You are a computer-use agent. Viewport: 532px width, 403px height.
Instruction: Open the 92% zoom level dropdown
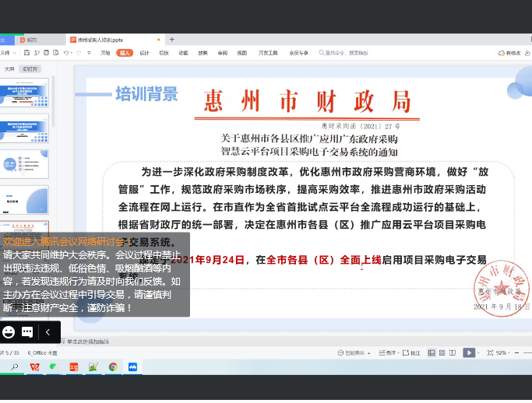pyautogui.click(x=503, y=353)
